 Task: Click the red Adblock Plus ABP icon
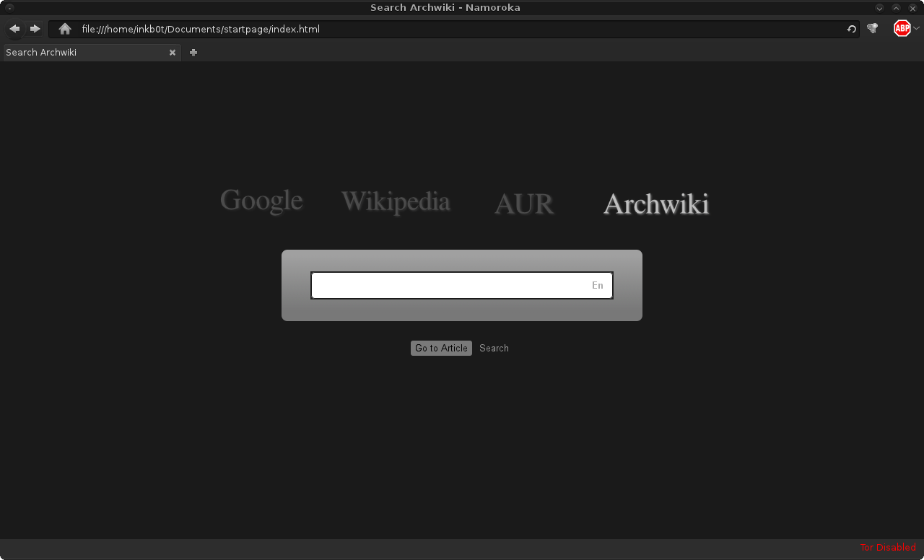[x=902, y=28]
